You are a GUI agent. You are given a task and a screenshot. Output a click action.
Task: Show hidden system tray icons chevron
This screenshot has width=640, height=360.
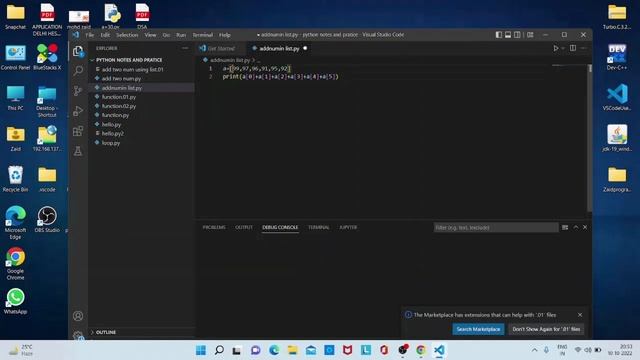click(x=534, y=350)
